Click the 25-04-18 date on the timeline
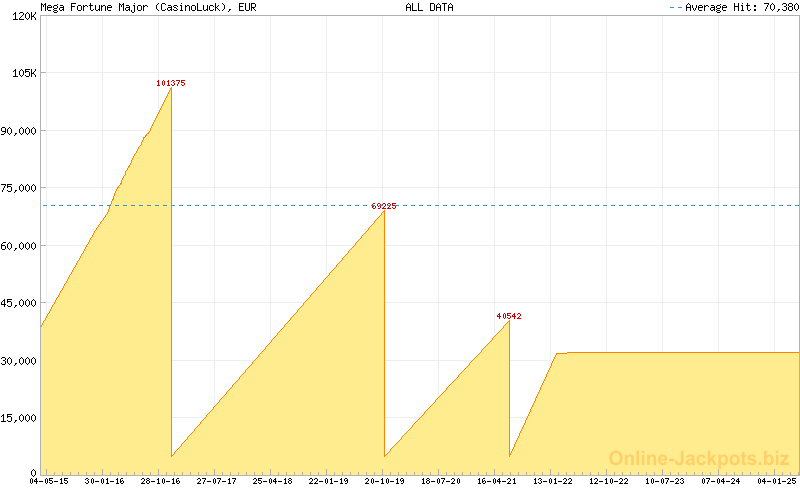The image size is (800, 490). point(272,481)
